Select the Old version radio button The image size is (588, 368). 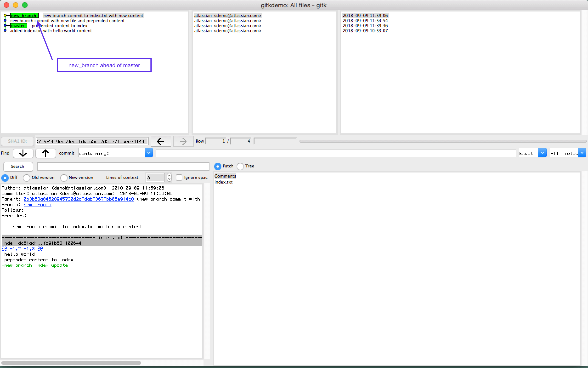tap(26, 178)
